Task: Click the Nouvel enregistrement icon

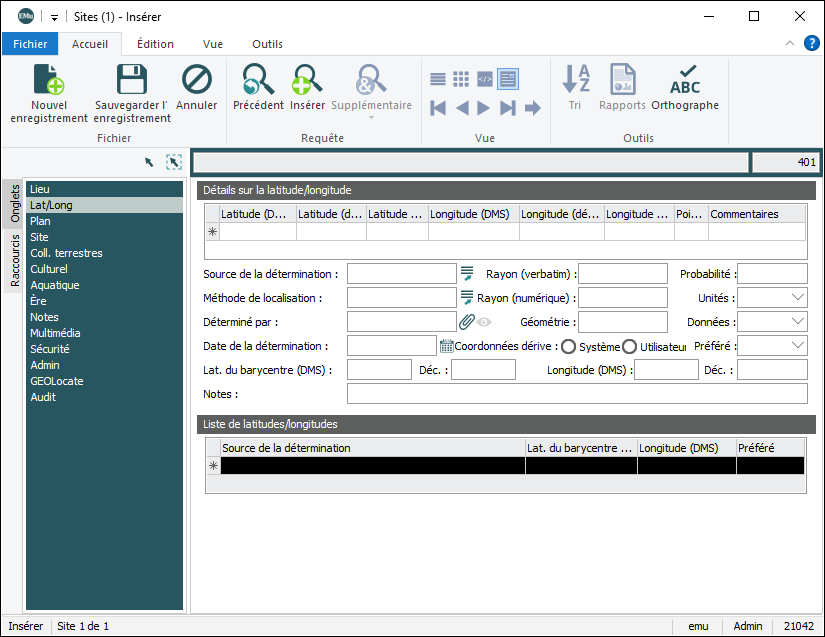Action: [49, 80]
